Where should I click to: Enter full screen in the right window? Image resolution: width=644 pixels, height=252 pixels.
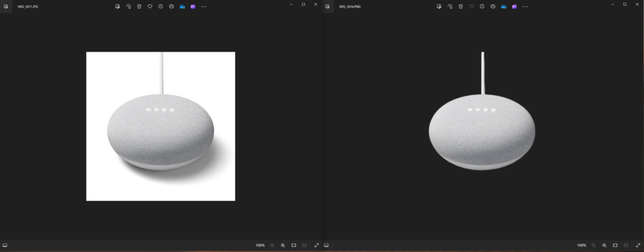pyautogui.click(x=638, y=245)
